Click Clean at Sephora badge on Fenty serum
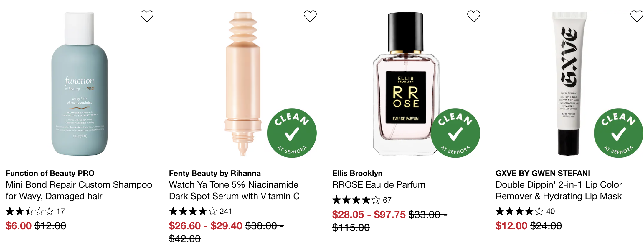Screen dimensions: 644x242 pyautogui.click(x=292, y=133)
